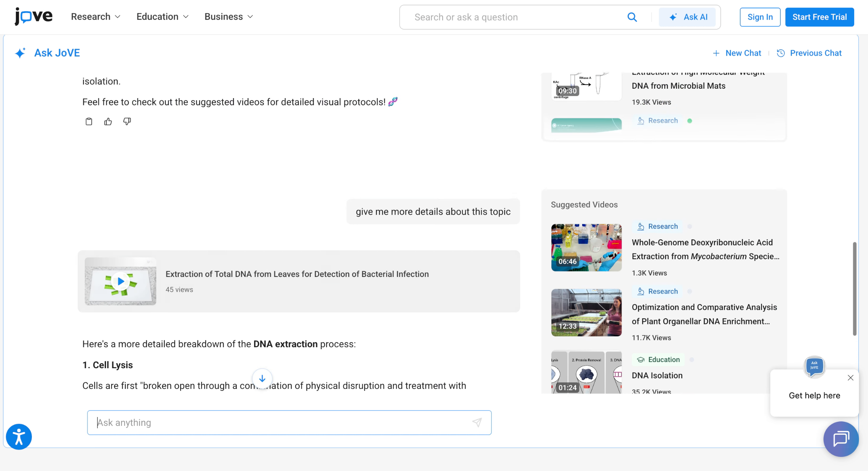Click the Research tag below Microbial Mats video
Viewport: 868px width, 471px height.
657,121
